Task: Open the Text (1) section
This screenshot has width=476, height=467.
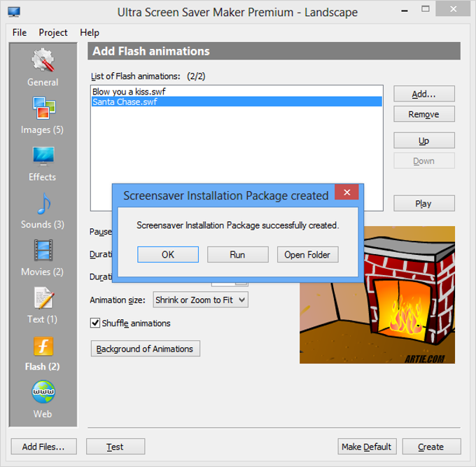Action: point(43,305)
